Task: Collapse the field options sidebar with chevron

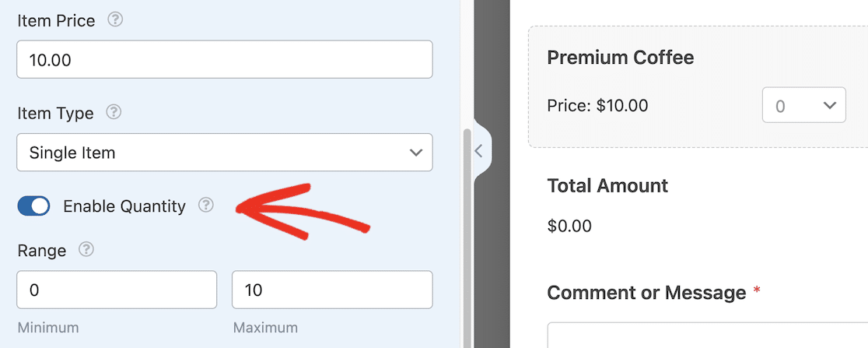Action: pyautogui.click(x=479, y=151)
